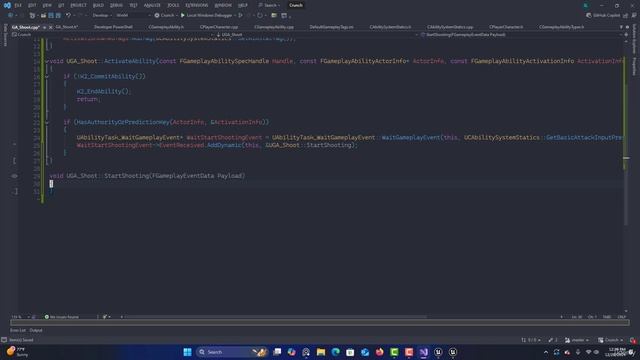This screenshot has height=360, width=640.
Task: Pin the GA_Shoot.cpp tab
Action: (44, 27)
